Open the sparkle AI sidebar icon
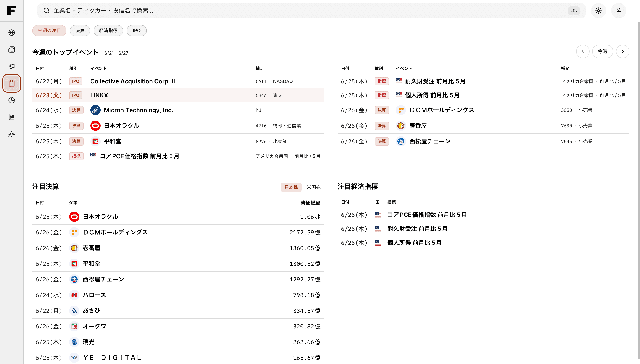This screenshot has height=364, width=640. click(11, 134)
